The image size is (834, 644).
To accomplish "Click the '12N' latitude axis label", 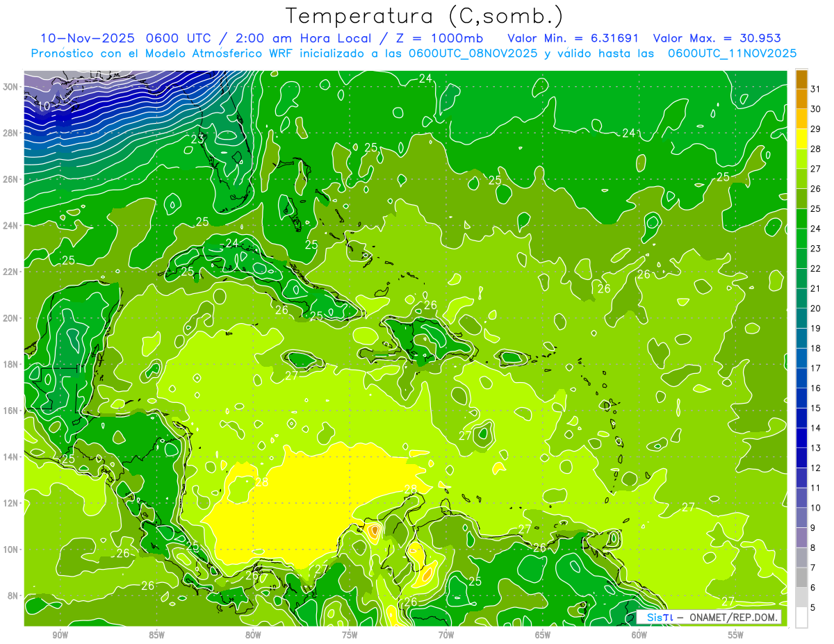I will coord(10,503).
